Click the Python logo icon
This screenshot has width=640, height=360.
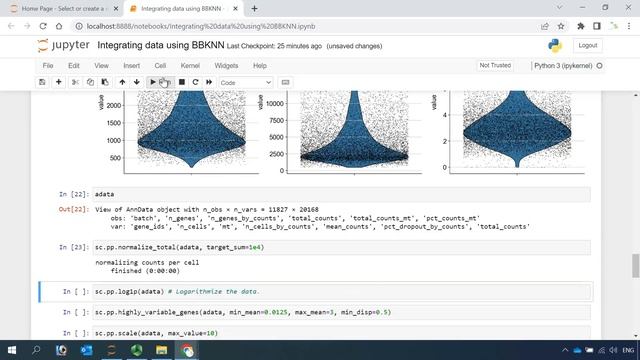(555, 45)
